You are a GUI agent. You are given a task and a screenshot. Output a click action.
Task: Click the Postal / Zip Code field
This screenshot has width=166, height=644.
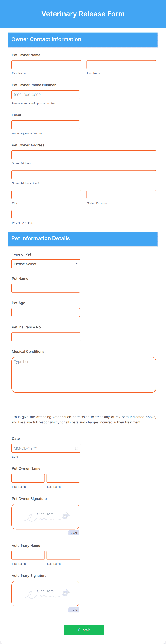click(84, 214)
